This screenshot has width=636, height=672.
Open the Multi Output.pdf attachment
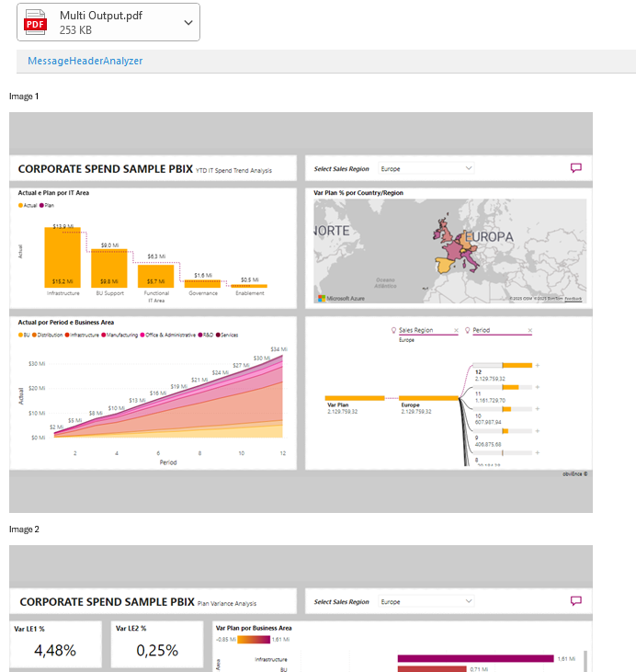(101, 22)
